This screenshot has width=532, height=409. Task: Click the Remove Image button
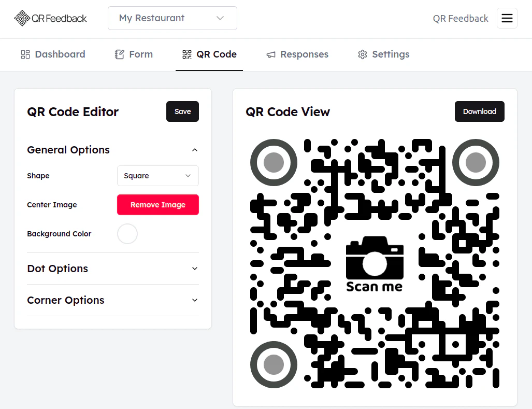tap(157, 204)
